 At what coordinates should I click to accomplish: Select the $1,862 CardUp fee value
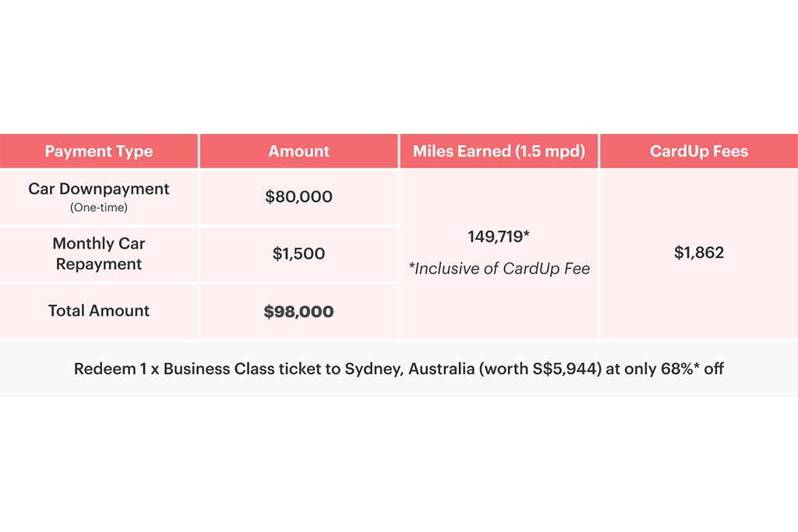coord(699,252)
